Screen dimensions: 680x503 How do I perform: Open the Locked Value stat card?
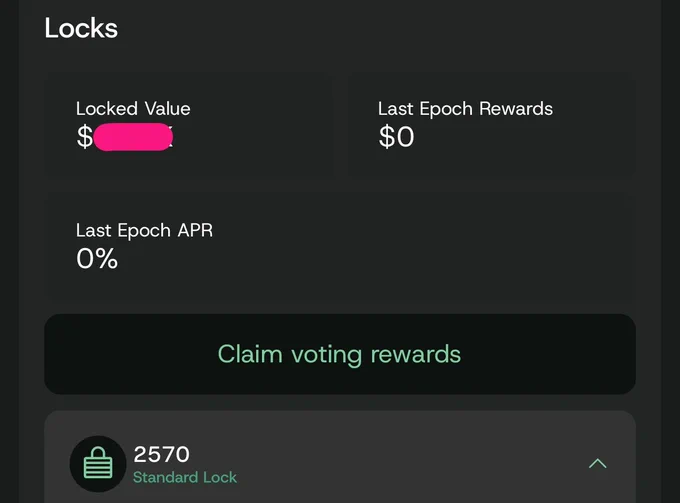[x=189, y=125]
